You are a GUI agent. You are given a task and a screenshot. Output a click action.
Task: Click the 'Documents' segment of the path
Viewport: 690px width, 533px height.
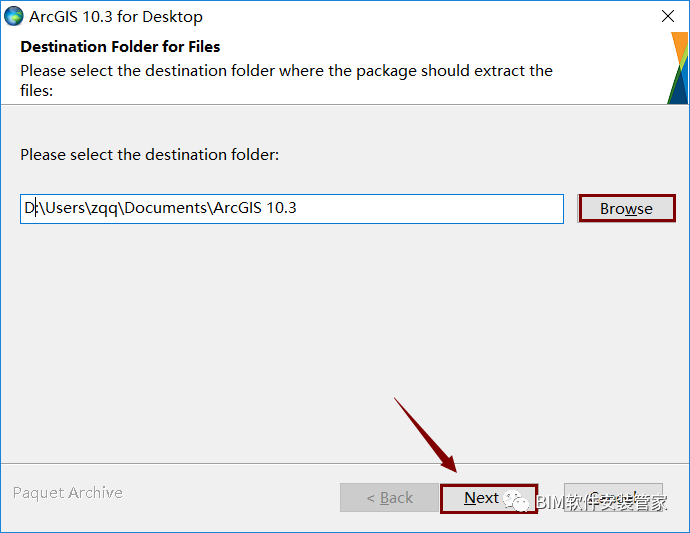point(165,208)
